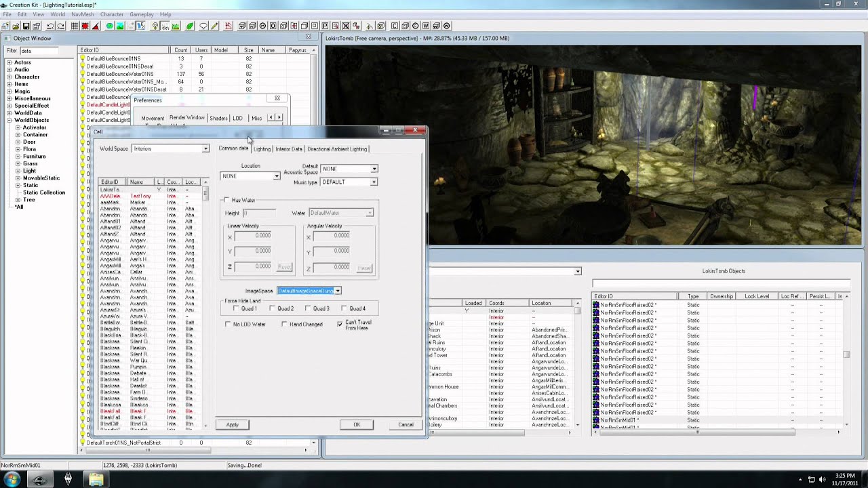Click the boxed letter W toolbar icon
This screenshot has height=488, width=868.
426,26
